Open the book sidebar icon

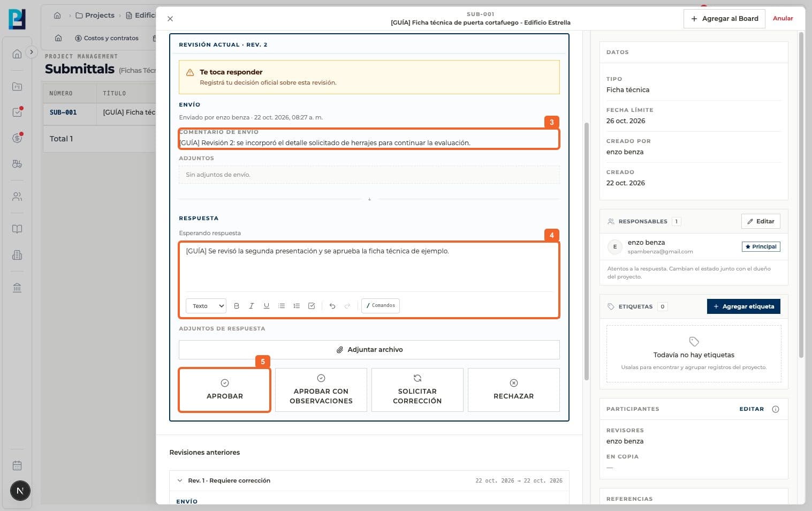pyautogui.click(x=17, y=229)
